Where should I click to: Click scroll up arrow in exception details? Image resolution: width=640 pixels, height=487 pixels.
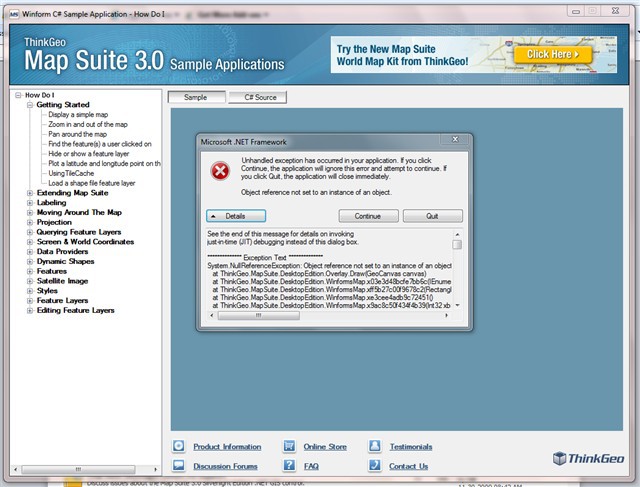457,234
